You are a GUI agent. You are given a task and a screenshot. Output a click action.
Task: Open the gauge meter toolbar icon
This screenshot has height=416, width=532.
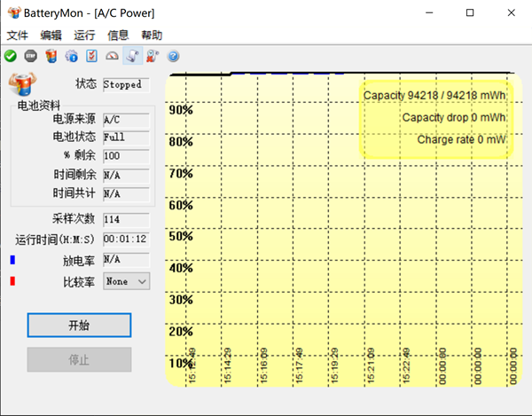[112, 56]
